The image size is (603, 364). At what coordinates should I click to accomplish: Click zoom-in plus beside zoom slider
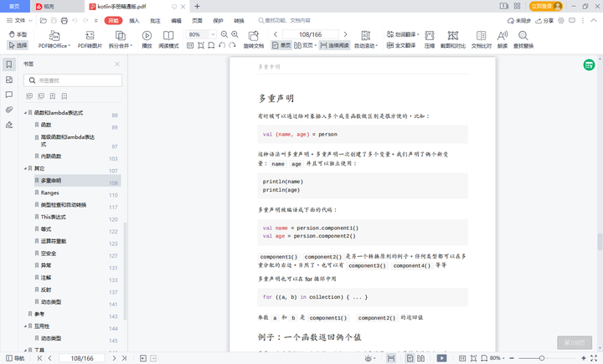pyautogui.click(x=584, y=358)
